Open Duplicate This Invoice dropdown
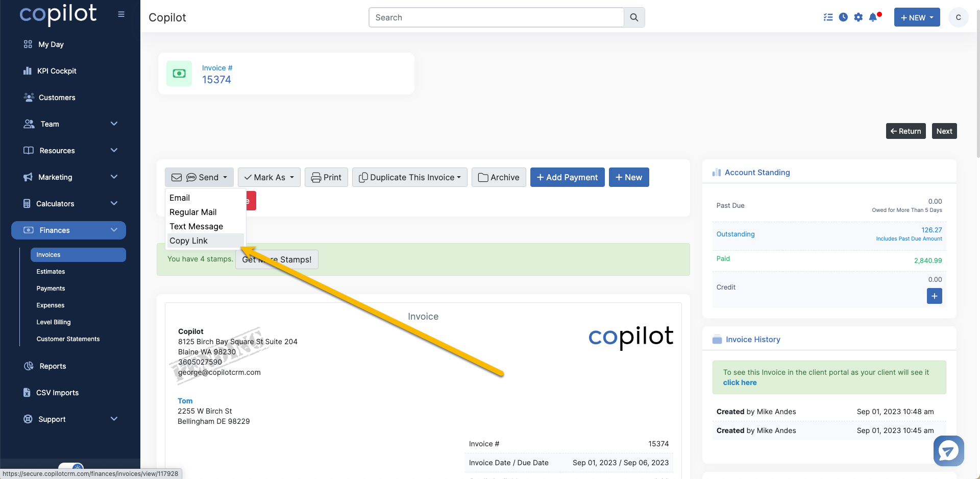 coord(409,177)
